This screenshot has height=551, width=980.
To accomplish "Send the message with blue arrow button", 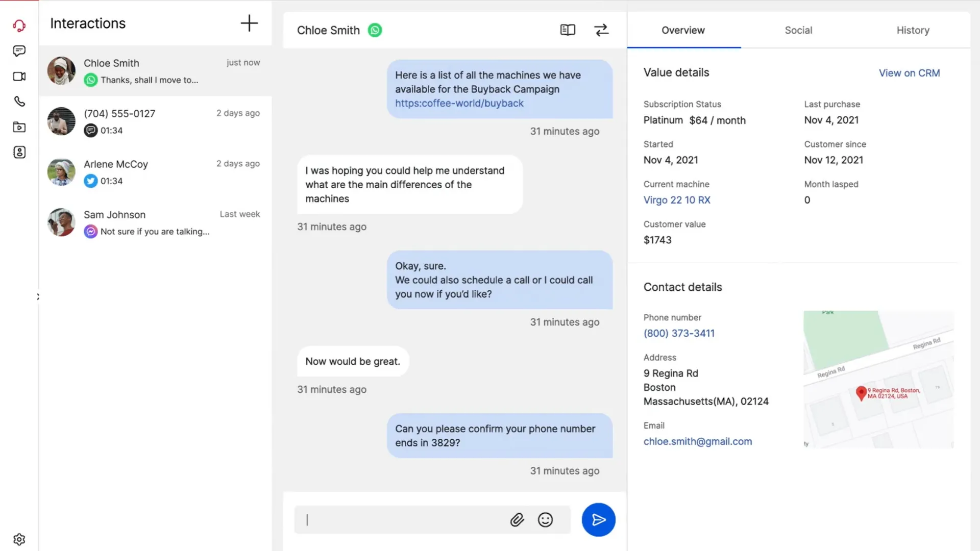I will tap(598, 520).
